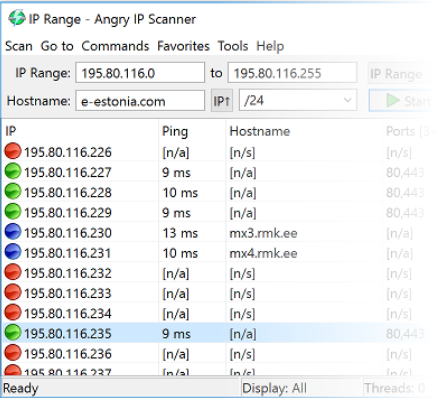This screenshot has height=398, width=440.
Task: Click the IP↑ hostname lookup button
Action: [x=222, y=100]
